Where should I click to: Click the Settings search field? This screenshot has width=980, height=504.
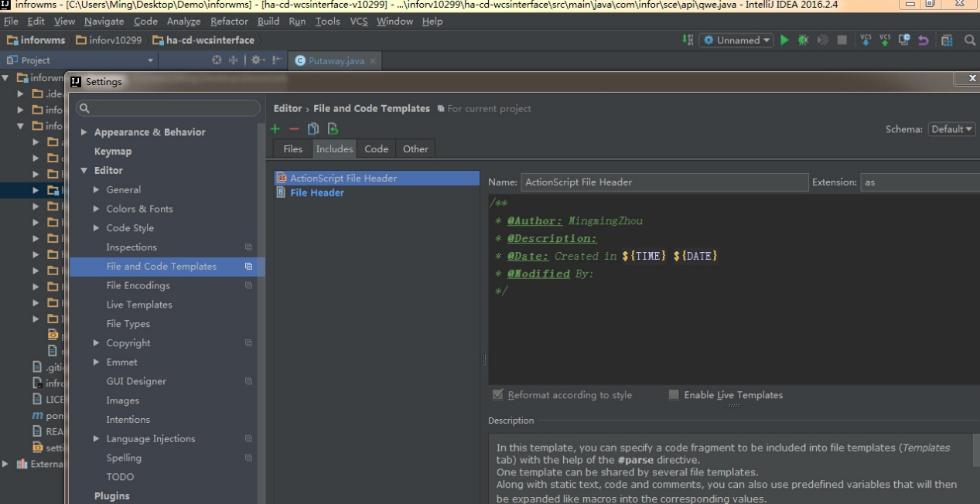pos(168,108)
